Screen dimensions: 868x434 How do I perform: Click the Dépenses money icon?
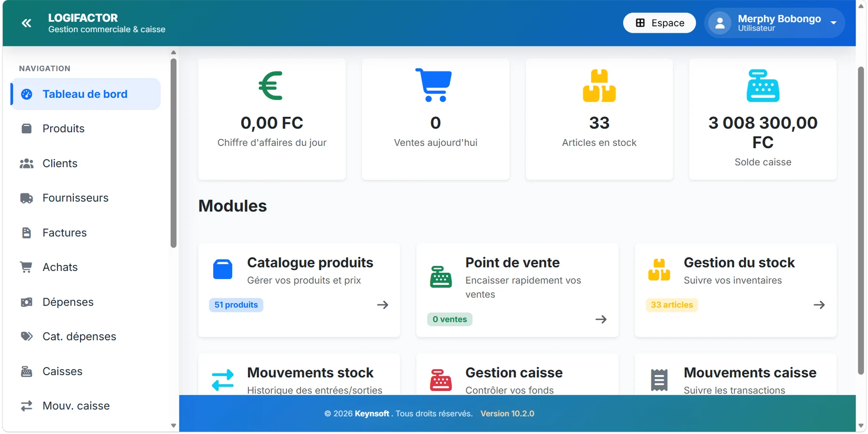coord(27,302)
